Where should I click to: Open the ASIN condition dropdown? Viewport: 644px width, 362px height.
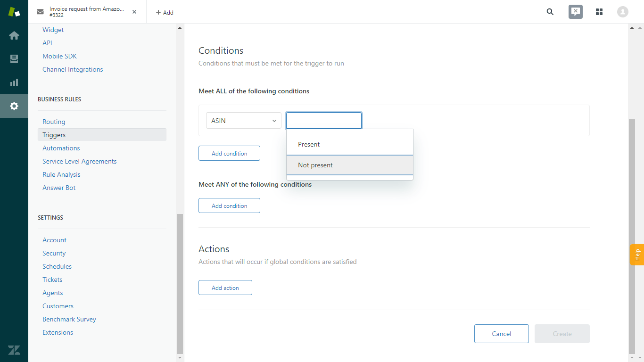(x=243, y=120)
